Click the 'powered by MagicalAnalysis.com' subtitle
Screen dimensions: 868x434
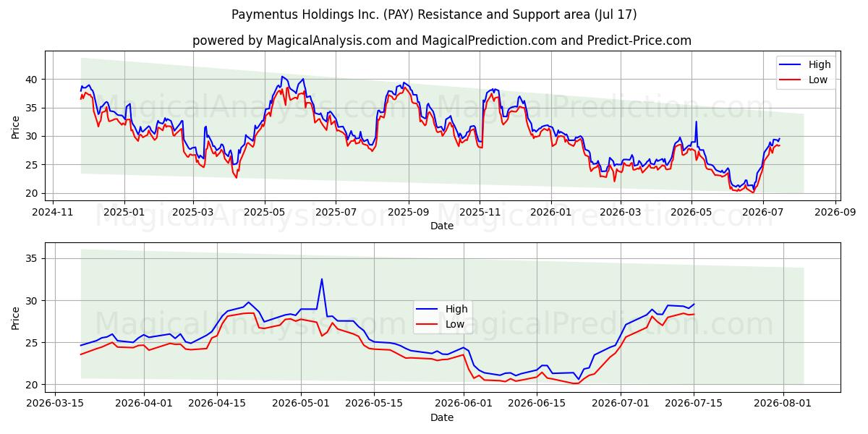tap(442, 41)
